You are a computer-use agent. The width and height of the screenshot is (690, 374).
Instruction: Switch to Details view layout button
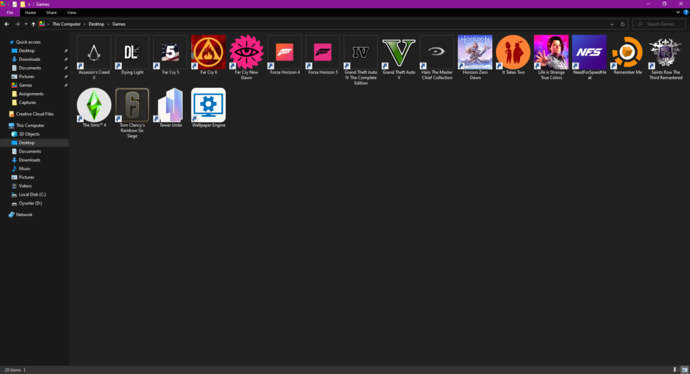[x=675, y=370]
